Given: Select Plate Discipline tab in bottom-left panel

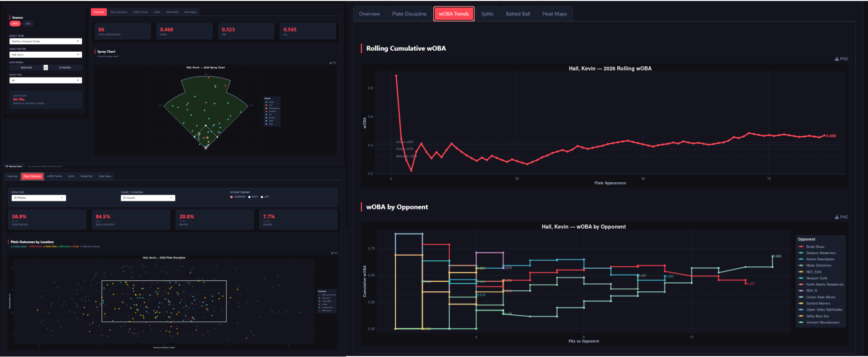Looking at the screenshot, I should (x=32, y=176).
